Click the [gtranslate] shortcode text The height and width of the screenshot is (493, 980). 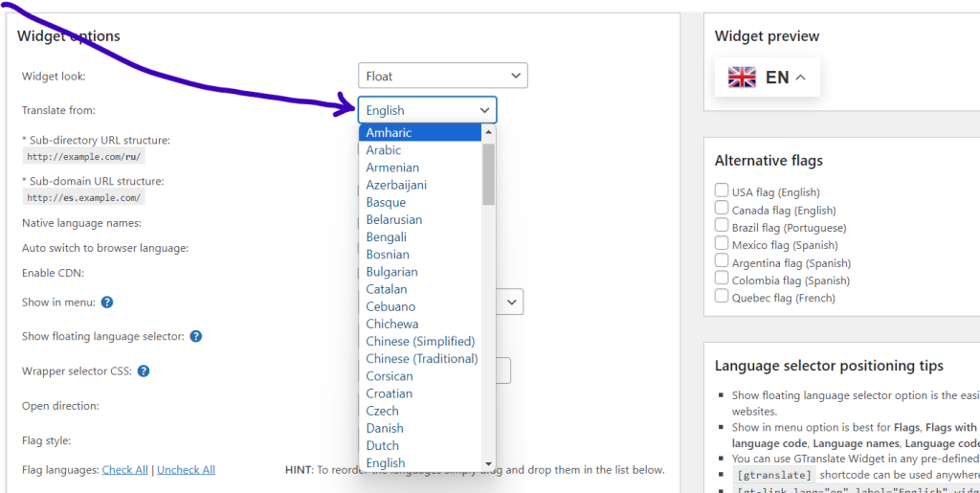click(772, 475)
